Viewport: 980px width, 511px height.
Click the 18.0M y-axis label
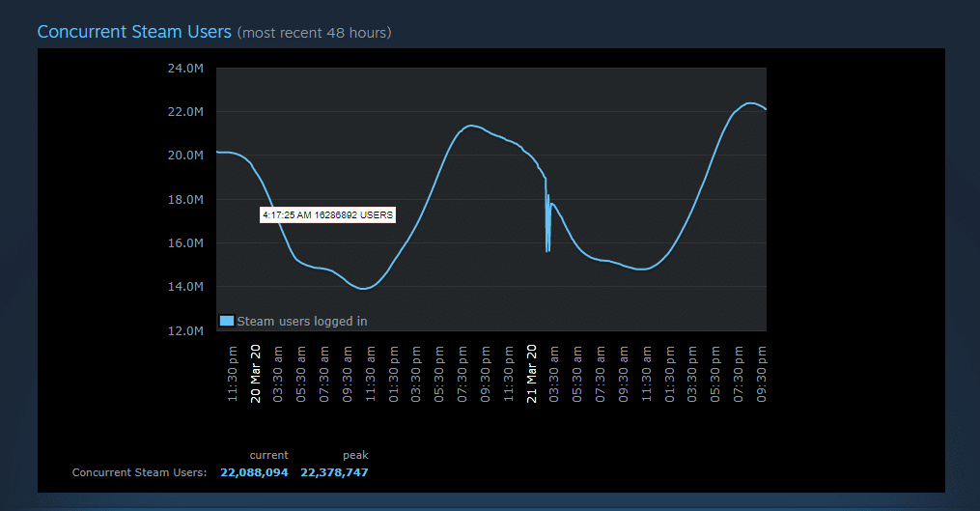point(185,200)
